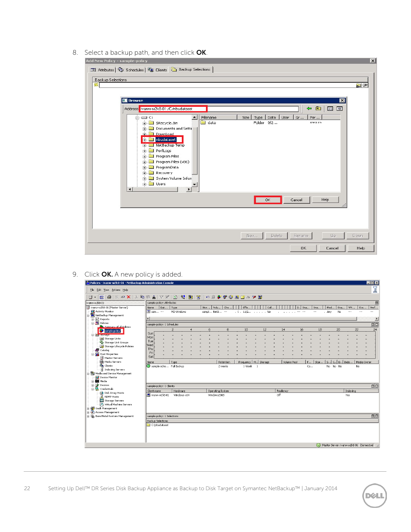Select the ProgramData folder
411x532 pixels.
pos(167,167)
